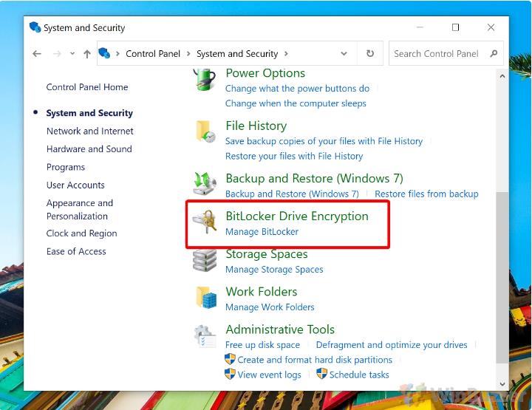The height and width of the screenshot is (410, 532).
Task: Click the Control Panel icon in the address bar
Action: [x=104, y=53]
